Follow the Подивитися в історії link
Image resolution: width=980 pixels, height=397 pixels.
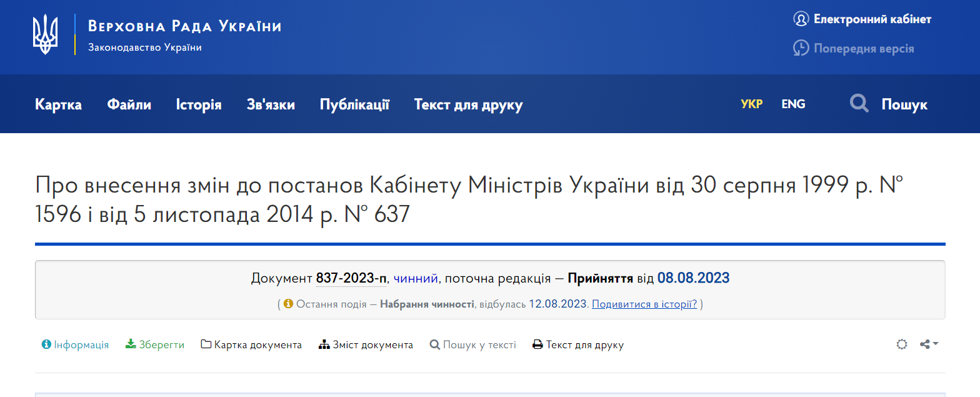[644, 304]
